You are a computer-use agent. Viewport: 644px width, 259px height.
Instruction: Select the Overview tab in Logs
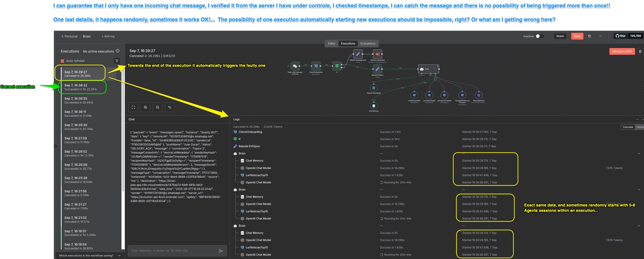[628, 127]
